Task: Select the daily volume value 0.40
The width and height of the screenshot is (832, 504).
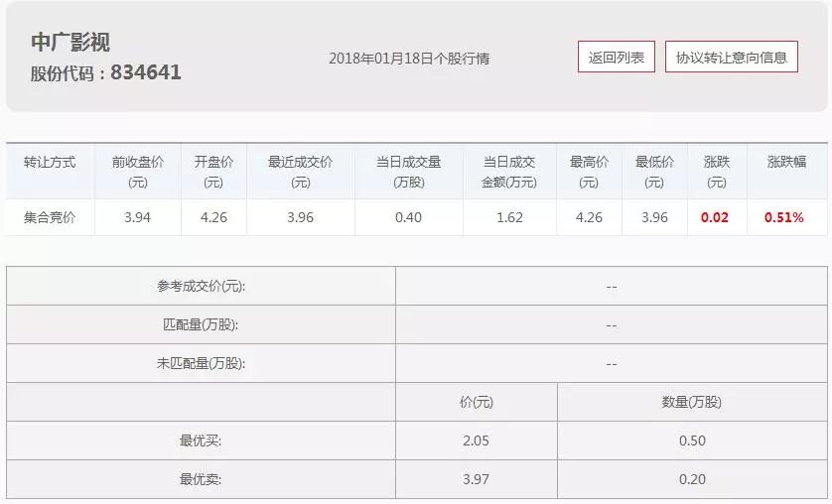Action: point(409,217)
